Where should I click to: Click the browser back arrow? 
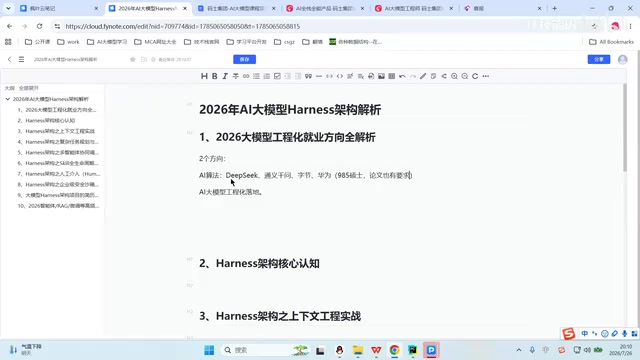pyautogui.click(x=9, y=26)
